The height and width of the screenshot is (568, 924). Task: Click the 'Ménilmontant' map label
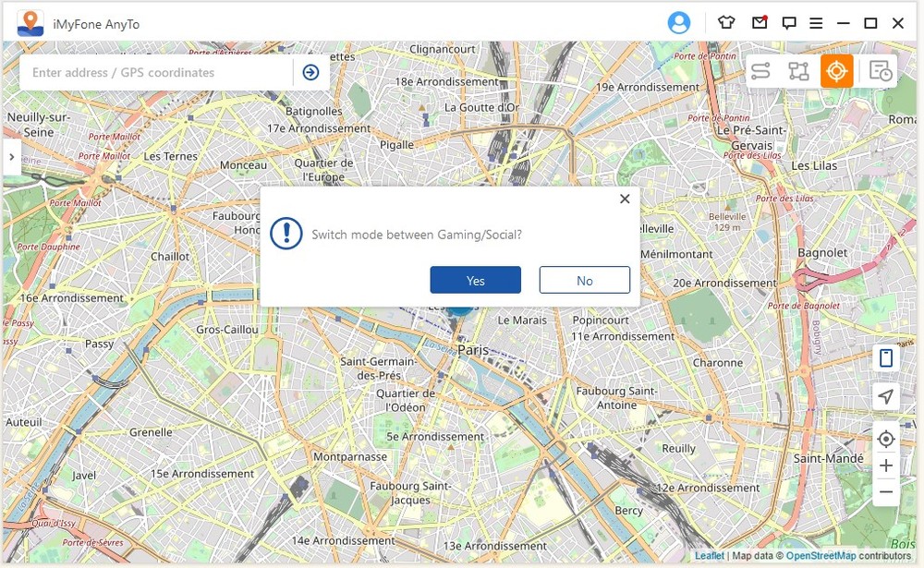(676, 254)
